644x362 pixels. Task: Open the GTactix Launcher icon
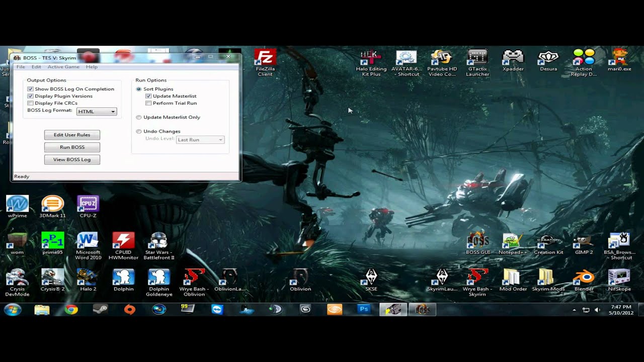(477, 62)
